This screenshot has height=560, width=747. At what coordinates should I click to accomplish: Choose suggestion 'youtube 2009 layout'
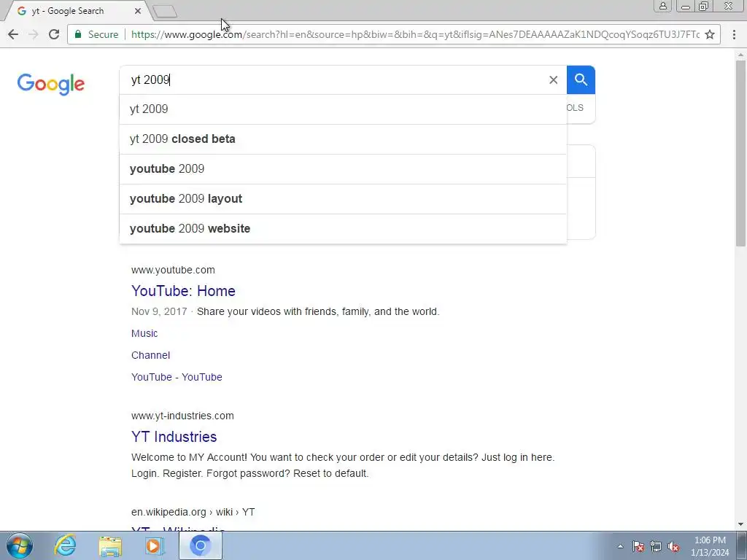click(x=343, y=199)
